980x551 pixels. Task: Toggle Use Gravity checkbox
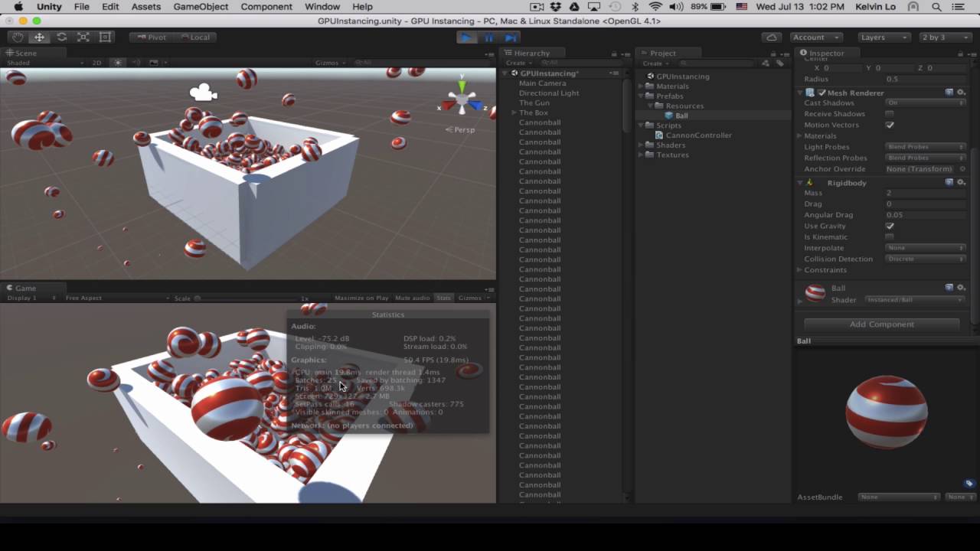click(890, 226)
